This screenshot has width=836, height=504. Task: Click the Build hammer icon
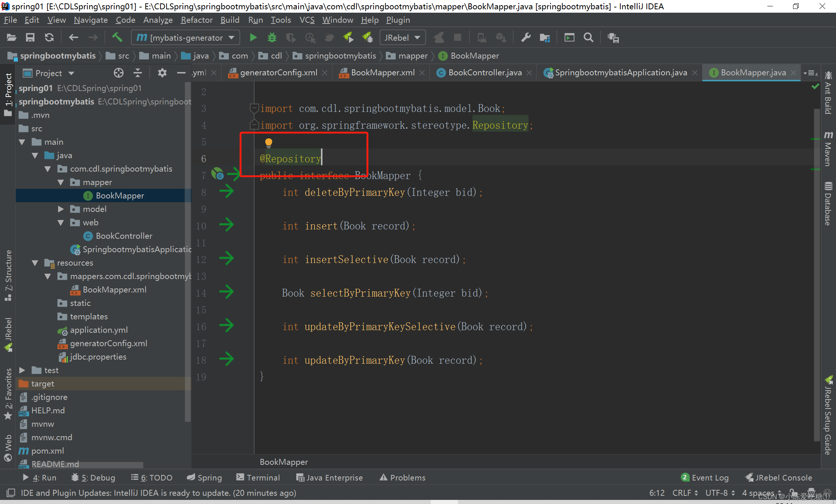tap(117, 37)
